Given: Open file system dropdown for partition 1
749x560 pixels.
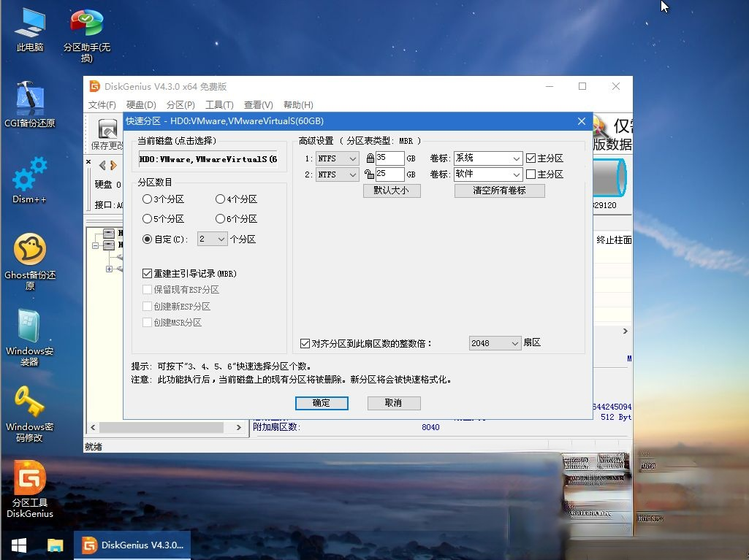Looking at the screenshot, I should coord(338,158).
